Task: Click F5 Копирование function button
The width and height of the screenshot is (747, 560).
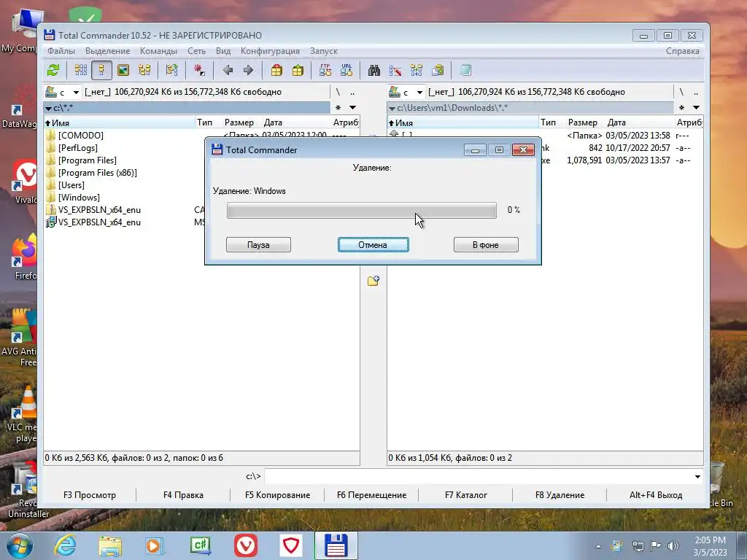Action: (277, 495)
